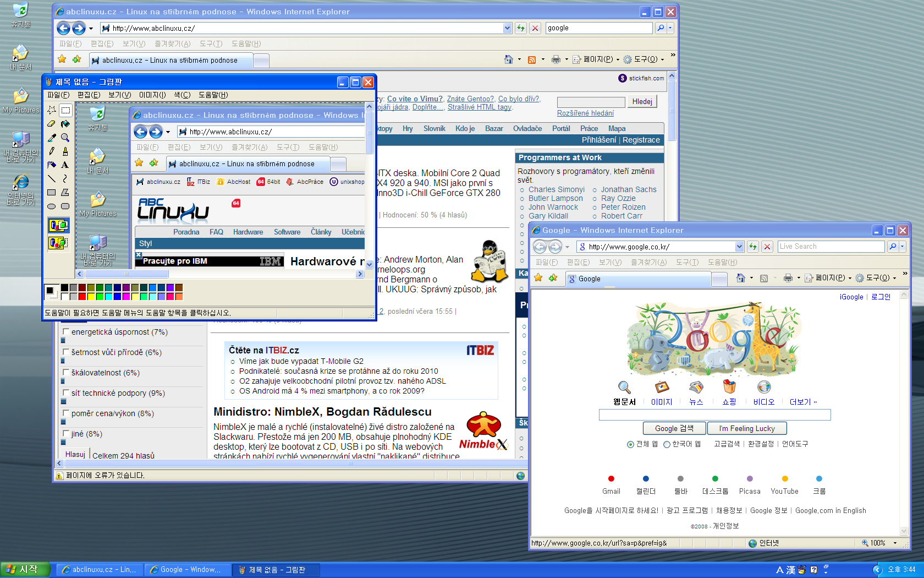Open the 이미지(I) menu in Paint
The image size is (924, 578).
[x=152, y=95]
